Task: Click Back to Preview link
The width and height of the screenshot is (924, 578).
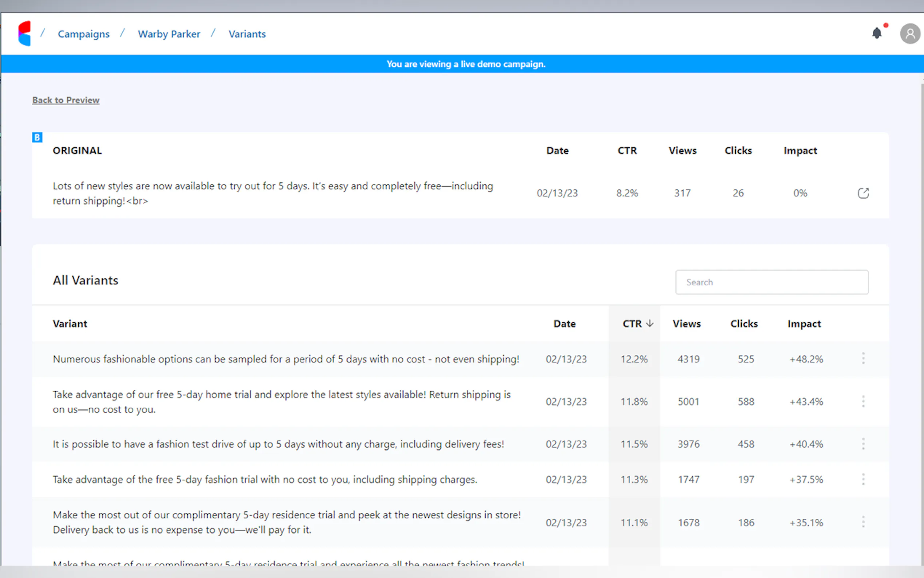Action: pos(66,100)
